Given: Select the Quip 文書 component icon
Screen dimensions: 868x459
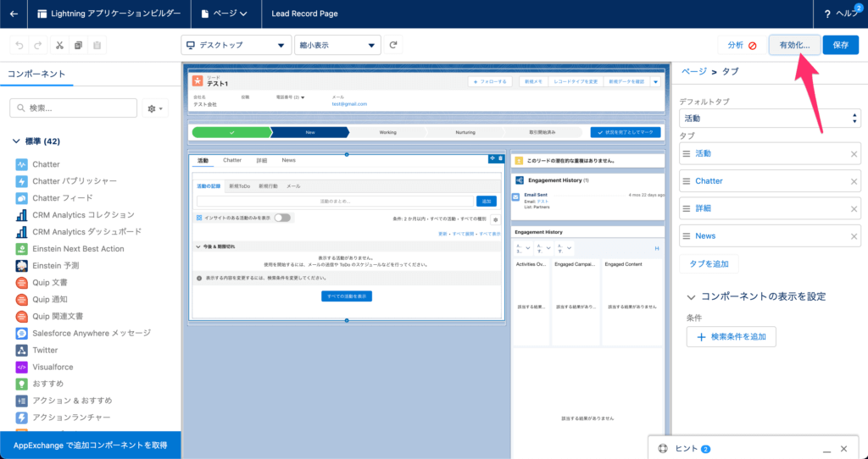Looking at the screenshot, I should pos(21,283).
